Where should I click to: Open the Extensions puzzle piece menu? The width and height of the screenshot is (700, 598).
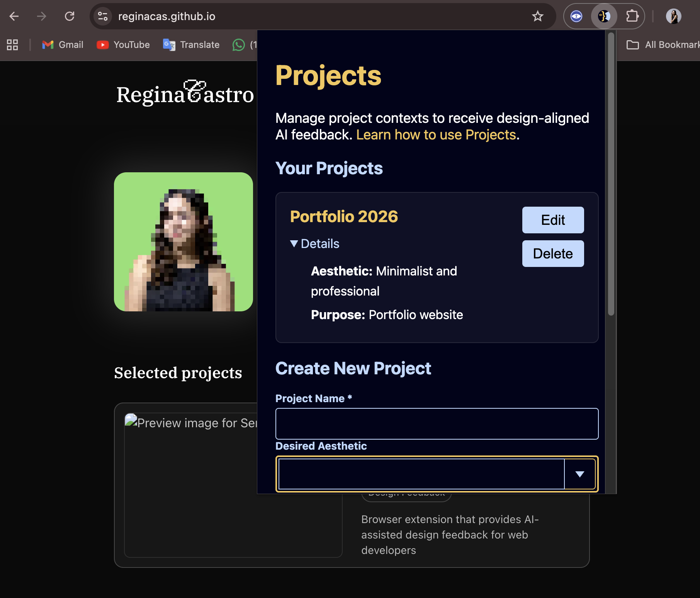pos(632,16)
